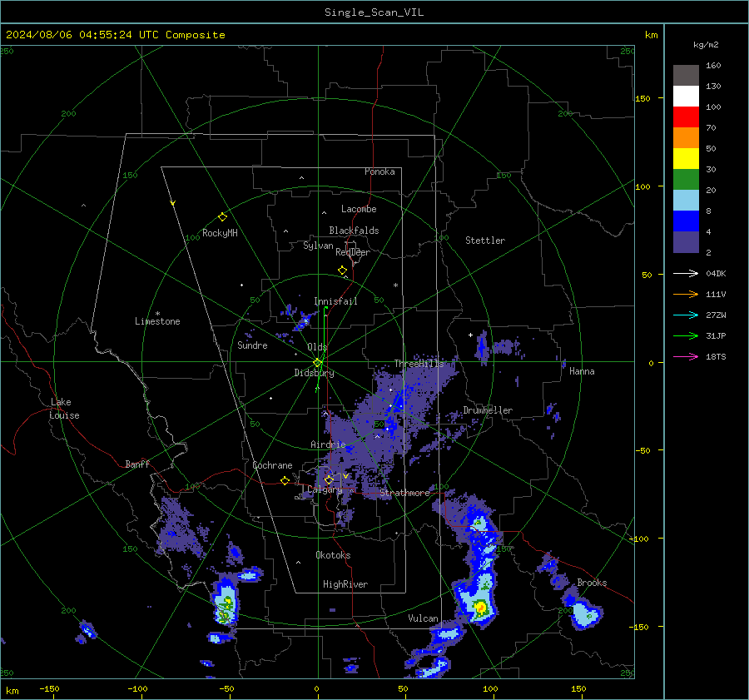Viewport: 749px width, 700px height.
Task: Select the yellow diamond marker below Cochrane
Action: tap(285, 480)
